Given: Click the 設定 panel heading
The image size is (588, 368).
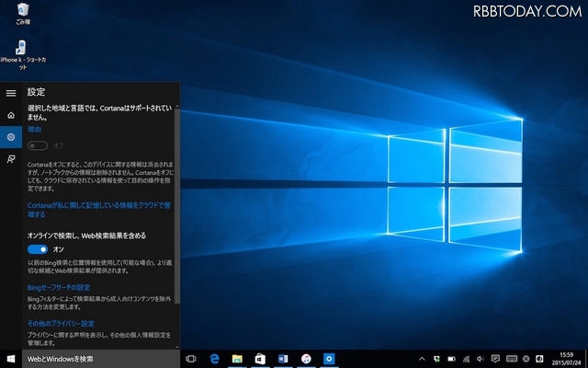Looking at the screenshot, I should coord(37,92).
